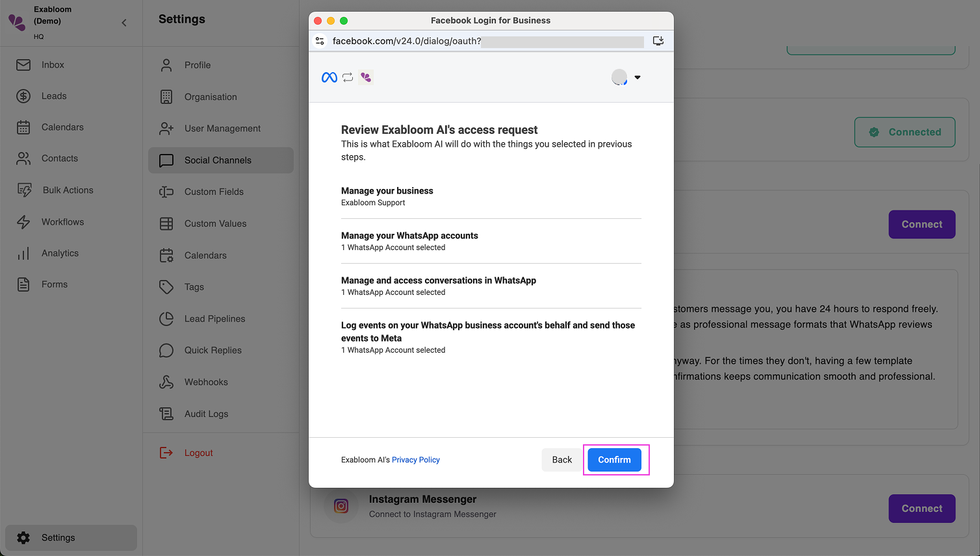Open Exabloom AI's Privacy Policy
This screenshot has width=980, height=556.
click(x=416, y=459)
